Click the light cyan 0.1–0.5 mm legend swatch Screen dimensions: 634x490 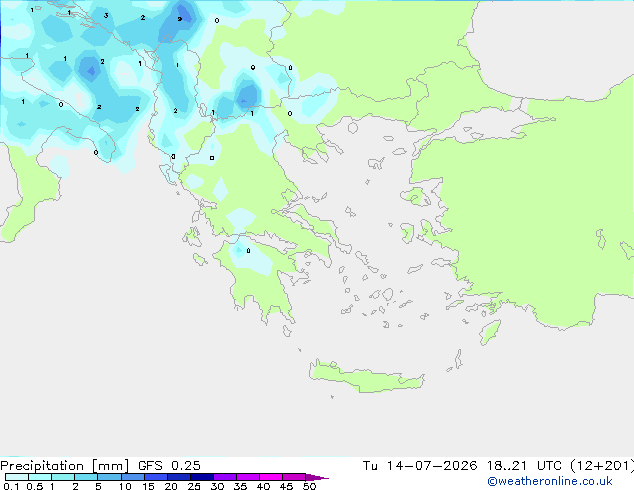pos(17,477)
